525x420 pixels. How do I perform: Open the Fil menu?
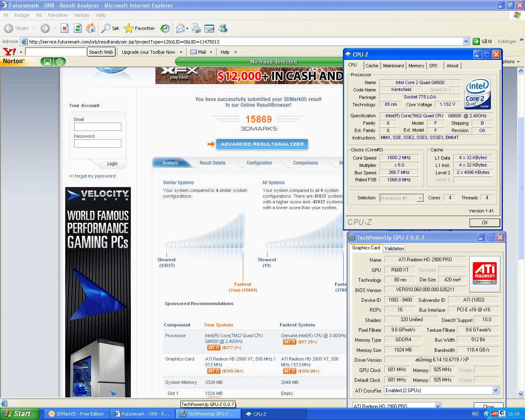[6, 15]
